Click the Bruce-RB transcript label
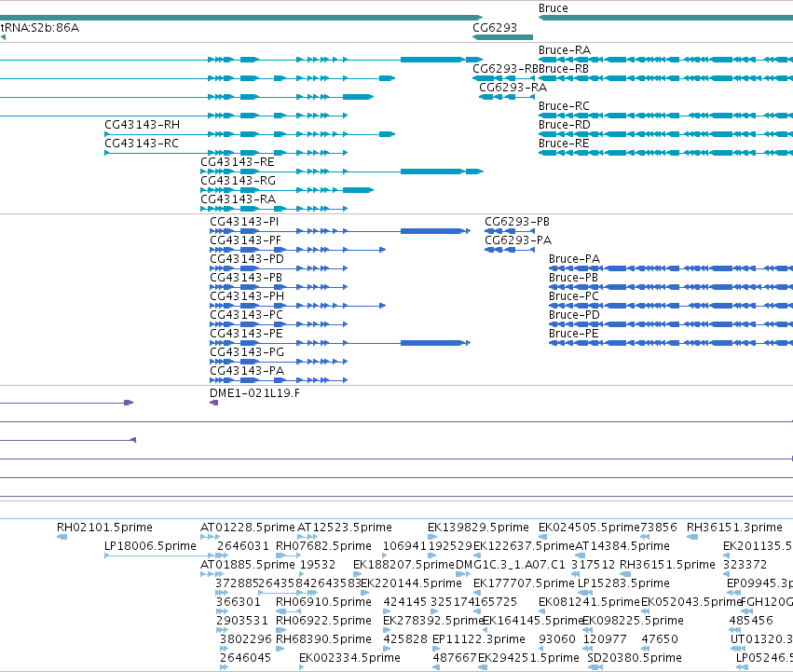The width and height of the screenshot is (793, 672). (564, 69)
